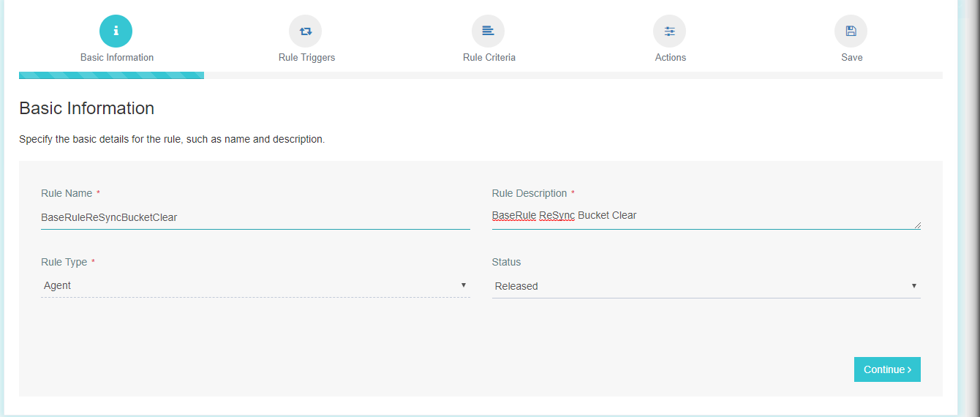
Task: Click the striped wizard progress bar
Action: 111,75
